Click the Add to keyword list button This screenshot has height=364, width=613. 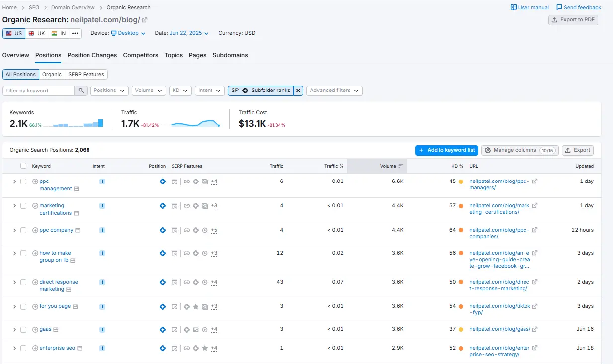[x=446, y=150]
